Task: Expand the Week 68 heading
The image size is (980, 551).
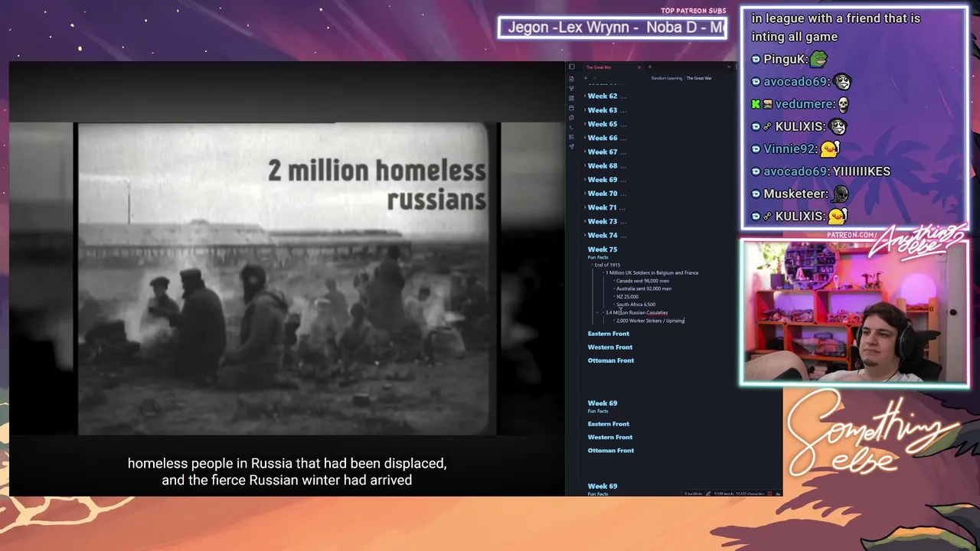Action: [585, 165]
